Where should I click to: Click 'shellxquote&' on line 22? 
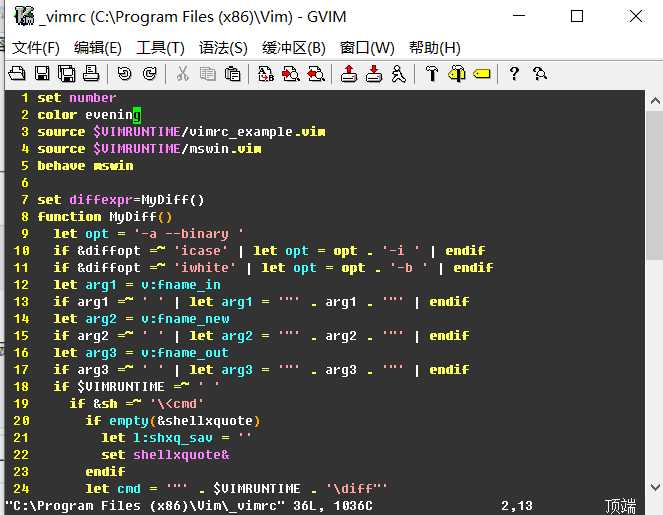pos(181,455)
